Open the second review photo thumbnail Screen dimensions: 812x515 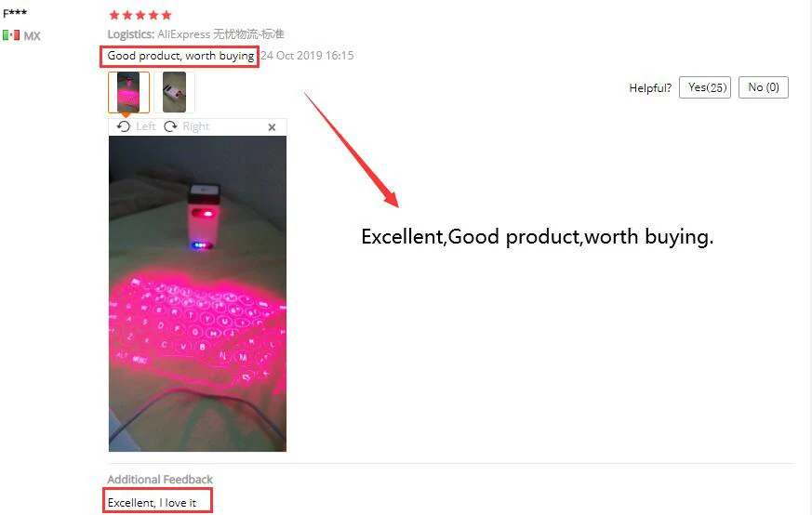point(175,92)
